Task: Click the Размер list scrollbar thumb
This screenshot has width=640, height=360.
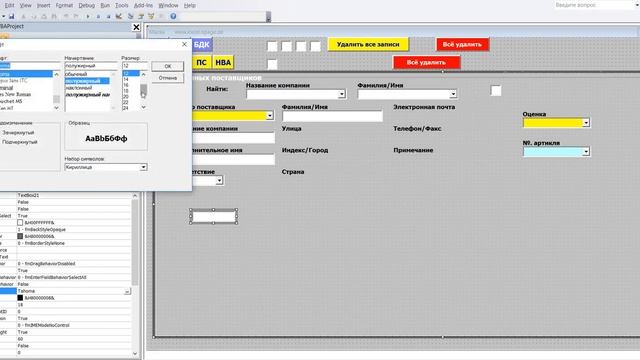Action: [x=144, y=91]
